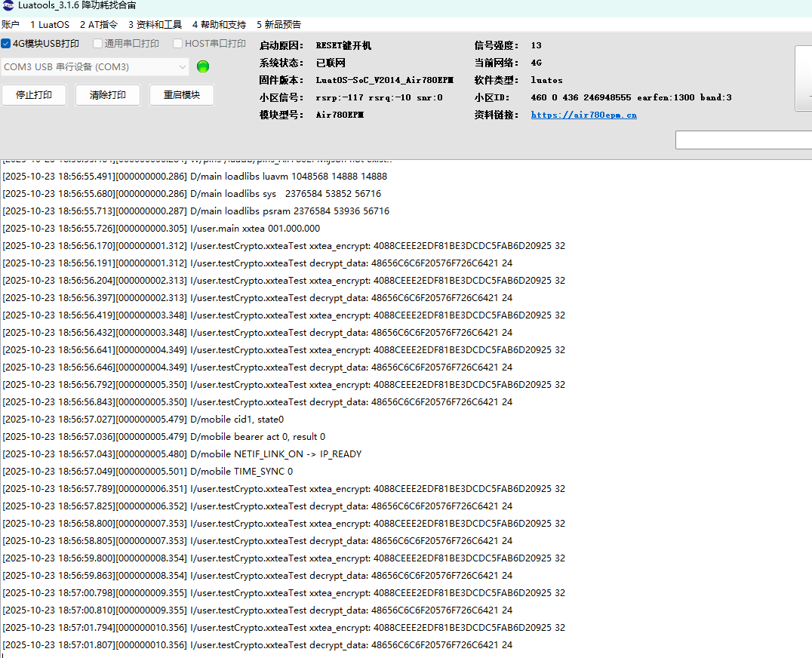Open the 2 AT指令 menu

pos(98,25)
